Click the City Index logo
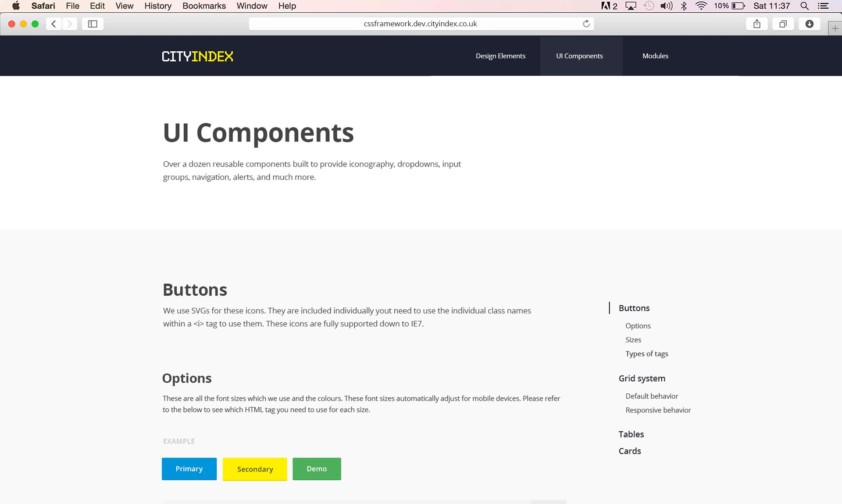Viewport: 842px width, 504px height. [x=197, y=56]
